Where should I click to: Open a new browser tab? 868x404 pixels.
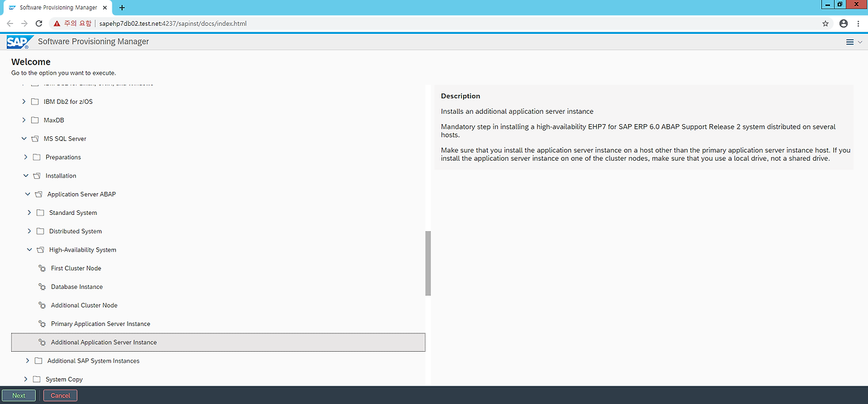click(x=122, y=7)
